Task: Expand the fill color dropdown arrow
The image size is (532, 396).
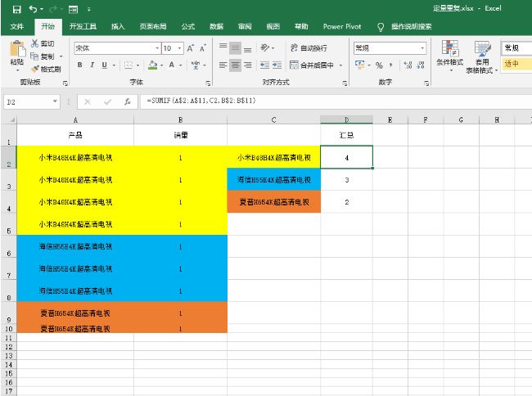Action: pos(161,65)
